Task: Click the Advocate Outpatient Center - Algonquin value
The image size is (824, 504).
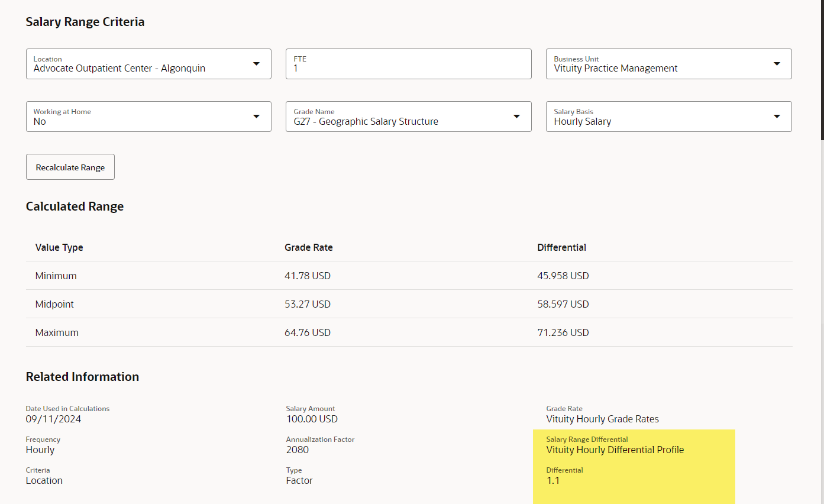Action: click(119, 69)
